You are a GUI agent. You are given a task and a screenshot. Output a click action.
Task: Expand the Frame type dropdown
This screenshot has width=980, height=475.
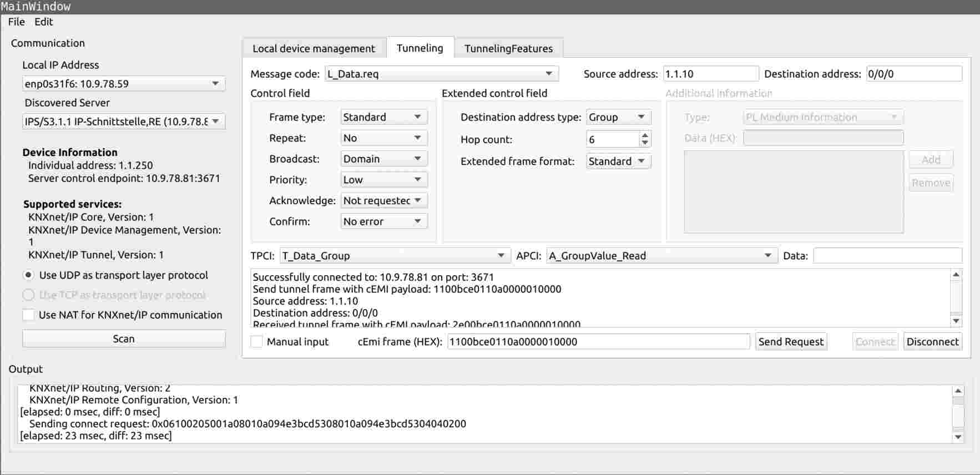[383, 117]
